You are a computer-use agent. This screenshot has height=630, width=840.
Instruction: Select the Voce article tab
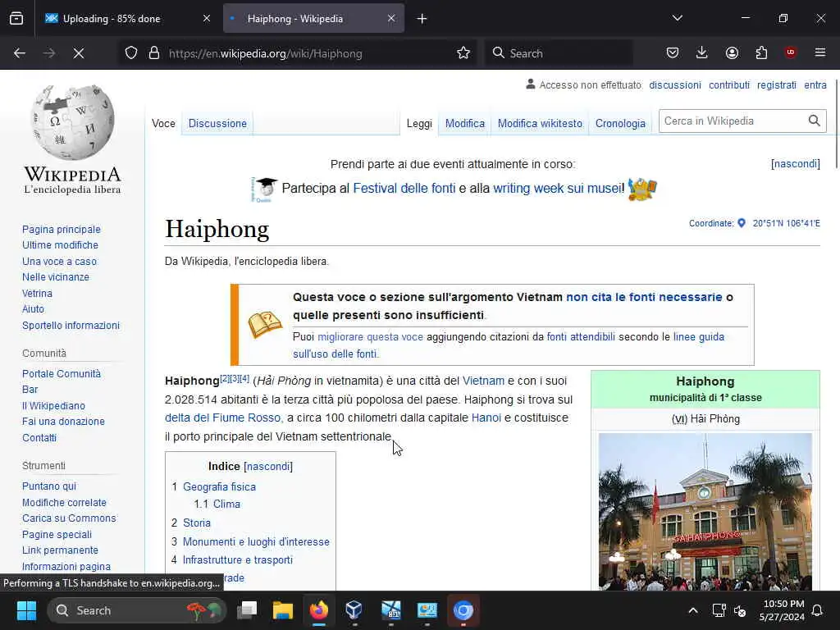coord(163,124)
